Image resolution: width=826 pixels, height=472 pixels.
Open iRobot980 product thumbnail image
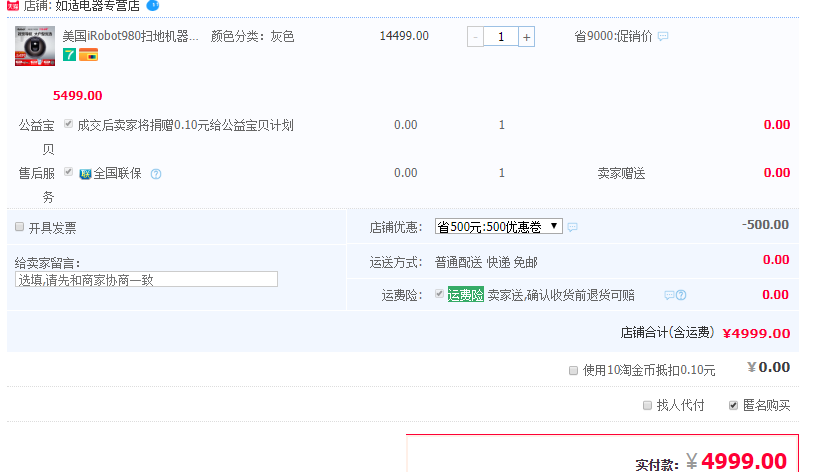click(35, 46)
